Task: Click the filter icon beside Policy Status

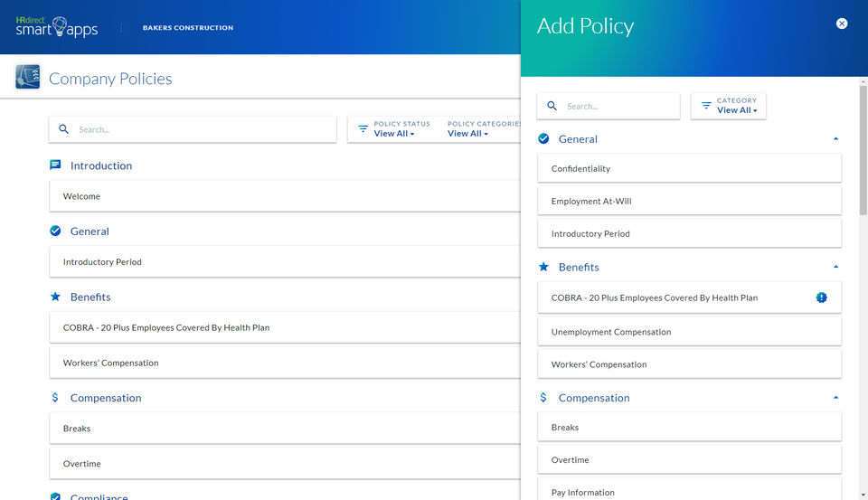Action: (363, 129)
